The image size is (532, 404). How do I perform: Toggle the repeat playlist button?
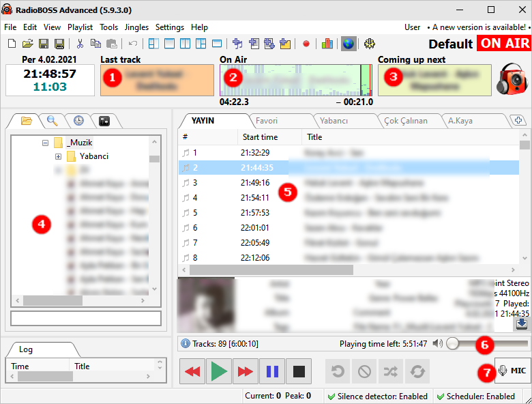pyautogui.click(x=417, y=371)
